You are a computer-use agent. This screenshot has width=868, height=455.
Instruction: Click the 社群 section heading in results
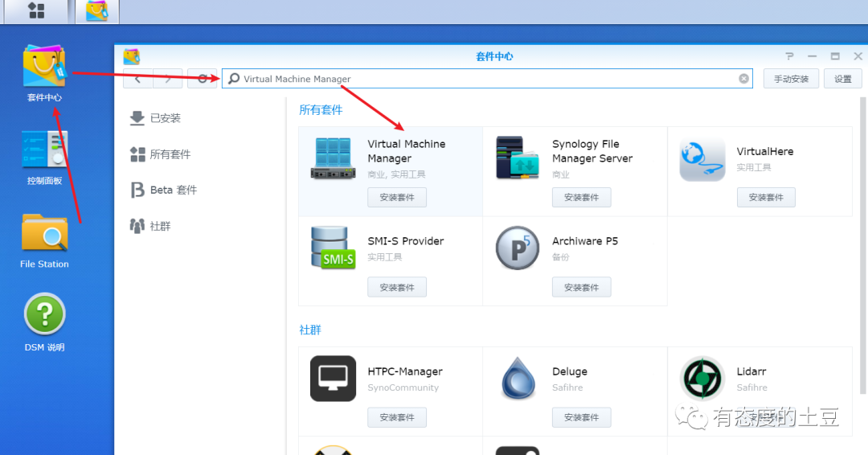coord(310,330)
